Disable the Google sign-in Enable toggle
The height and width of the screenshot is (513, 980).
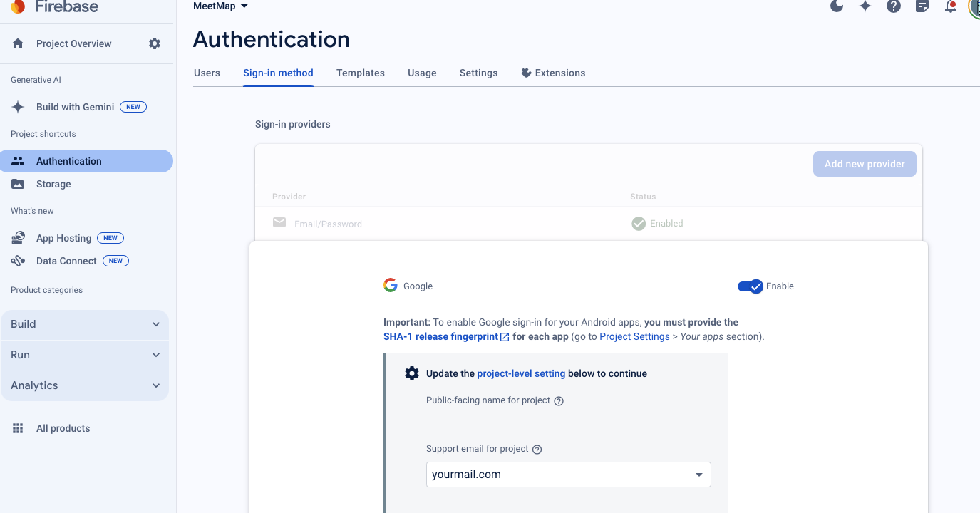pos(751,286)
